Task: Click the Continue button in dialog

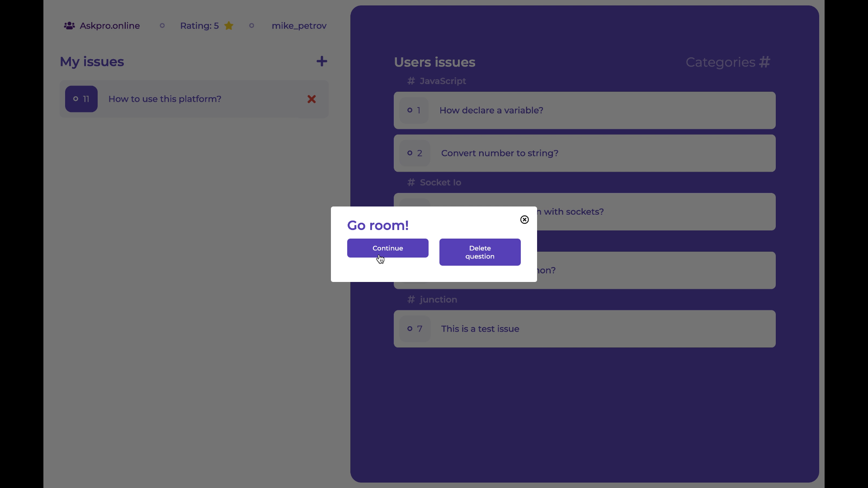Action: coord(387,248)
